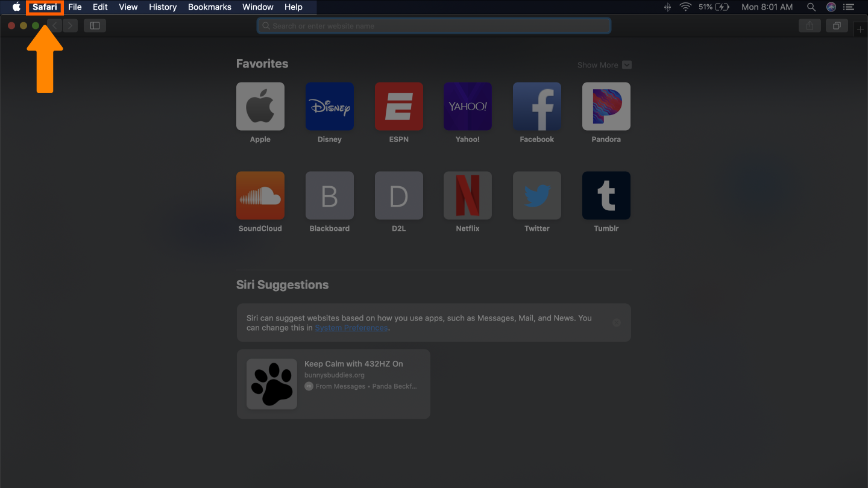The image size is (868, 488).
Task: Click the clock showing Mon 8:01 AM
Action: (x=767, y=7)
